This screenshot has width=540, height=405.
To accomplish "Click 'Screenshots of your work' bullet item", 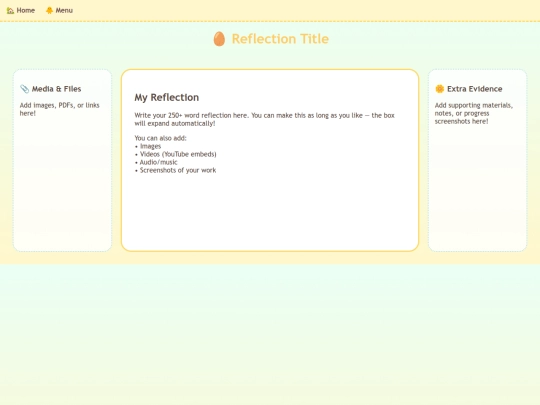I will 175,170.
